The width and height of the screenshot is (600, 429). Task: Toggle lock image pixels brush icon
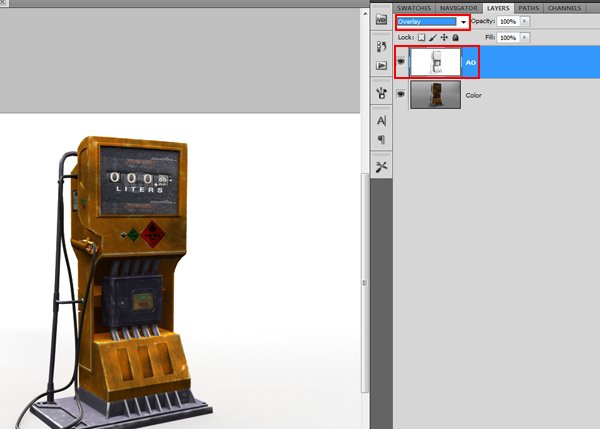(x=433, y=38)
